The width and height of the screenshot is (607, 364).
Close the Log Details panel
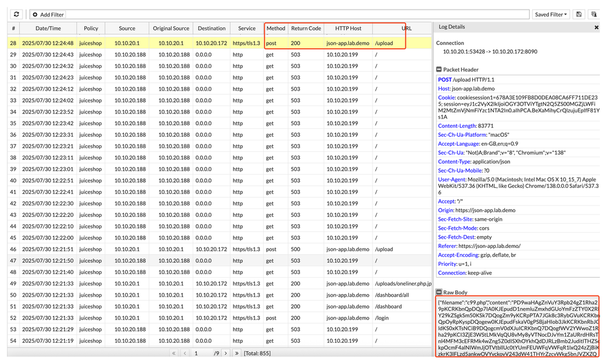click(x=596, y=27)
